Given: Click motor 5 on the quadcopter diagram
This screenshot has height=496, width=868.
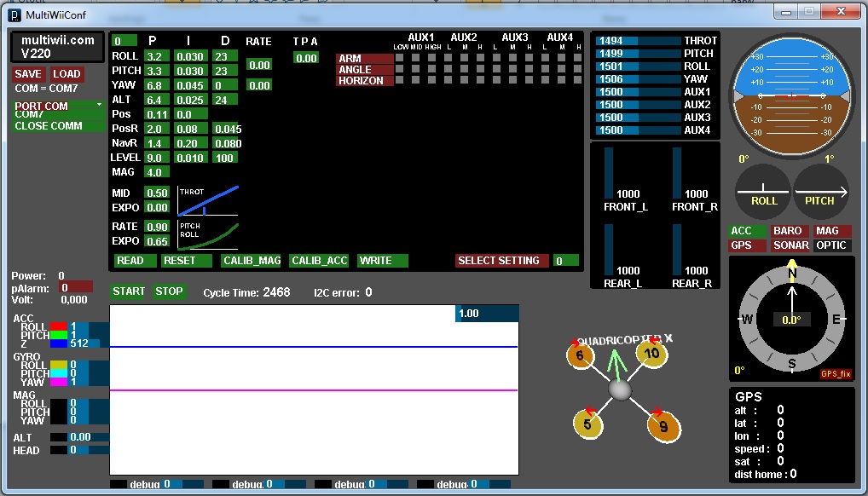Looking at the screenshot, I should (587, 423).
